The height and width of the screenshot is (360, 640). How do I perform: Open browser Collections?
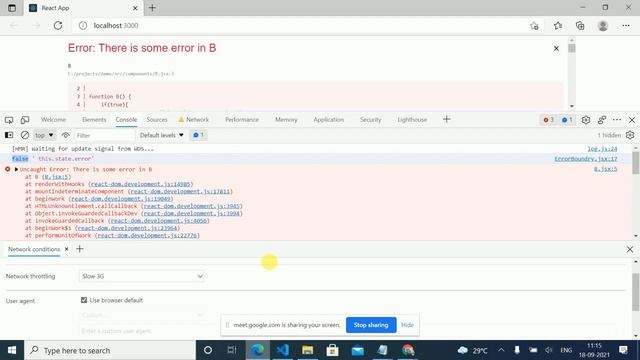coord(580,26)
